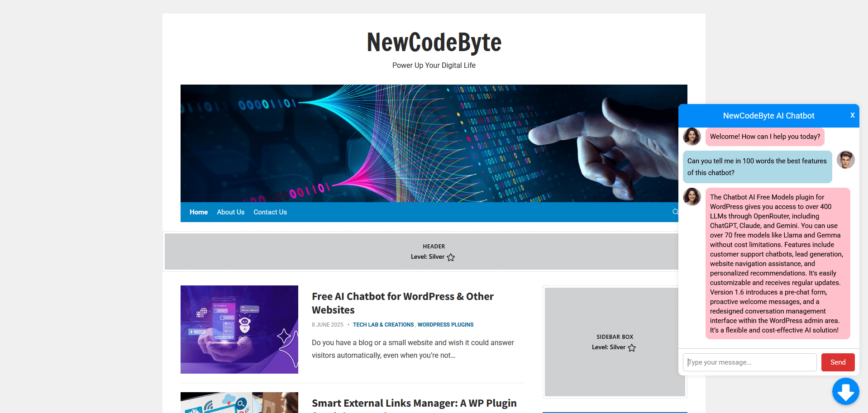The width and height of the screenshot is (868, 413).
Task: Click the user avatar beside the question
Action: 845,160
